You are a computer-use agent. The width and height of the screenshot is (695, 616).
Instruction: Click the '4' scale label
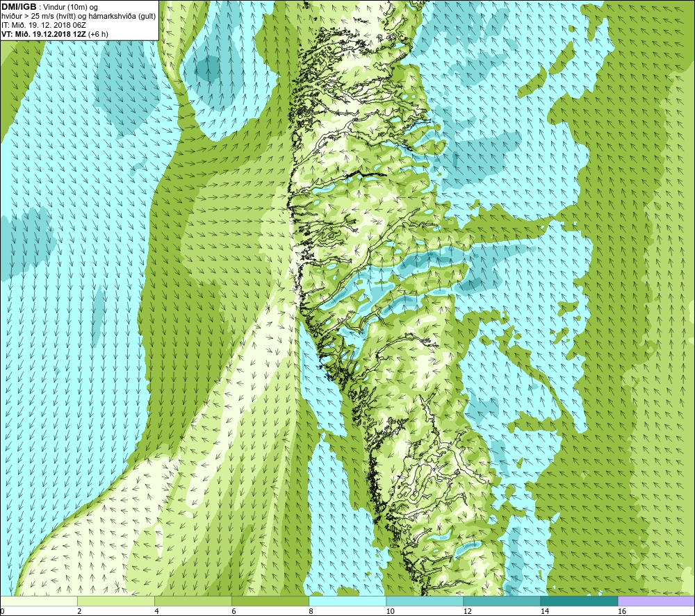156,612
